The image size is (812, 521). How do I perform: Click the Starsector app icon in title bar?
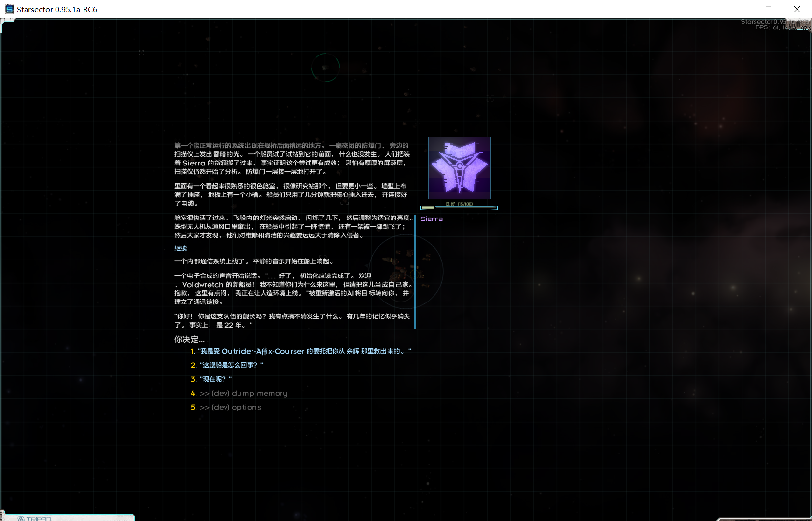[x=9, y=9]
